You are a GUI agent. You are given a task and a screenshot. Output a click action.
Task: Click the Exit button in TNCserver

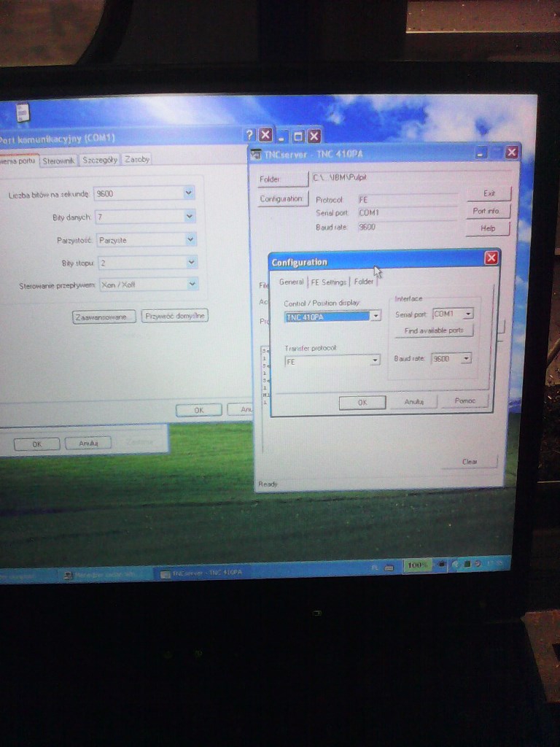point(489,193)
